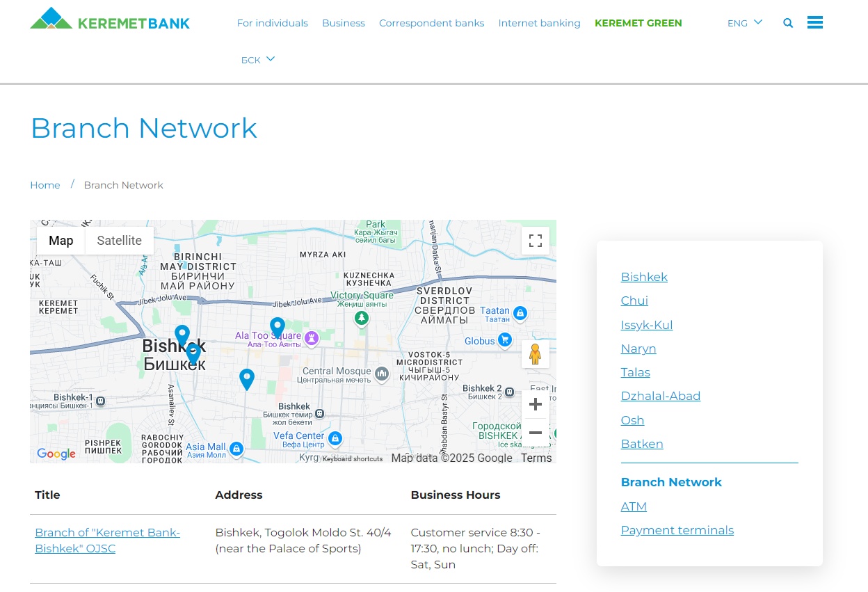868x592 pixels.
Task: Click the Keremet Bank logo
Action: point(110,19)
